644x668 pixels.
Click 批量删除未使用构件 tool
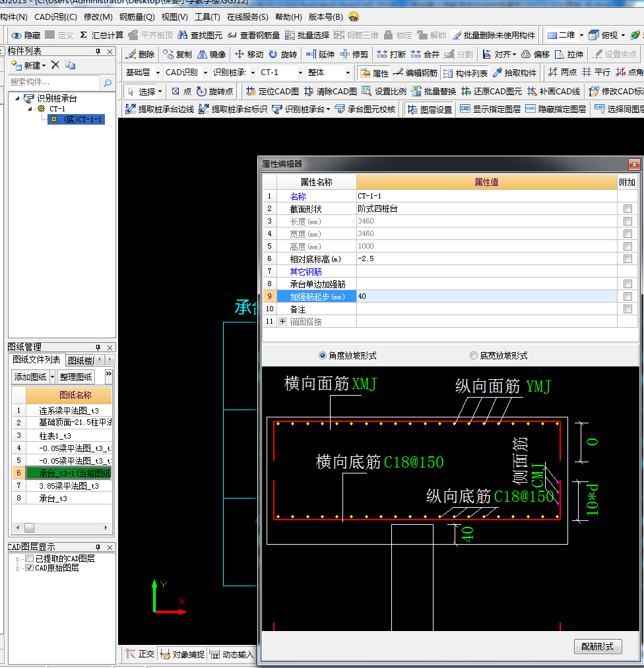[x=494, y=35]
